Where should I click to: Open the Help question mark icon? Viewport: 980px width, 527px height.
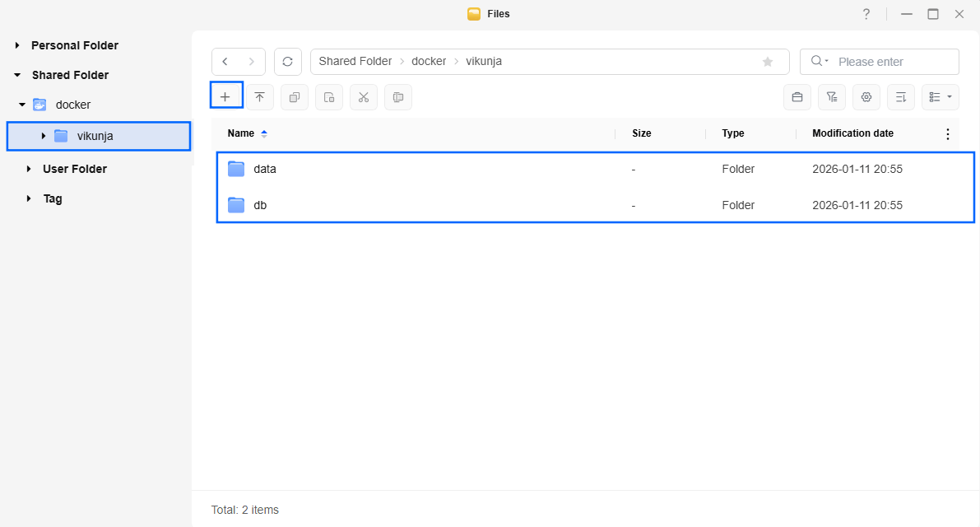(x=866, y=14)
